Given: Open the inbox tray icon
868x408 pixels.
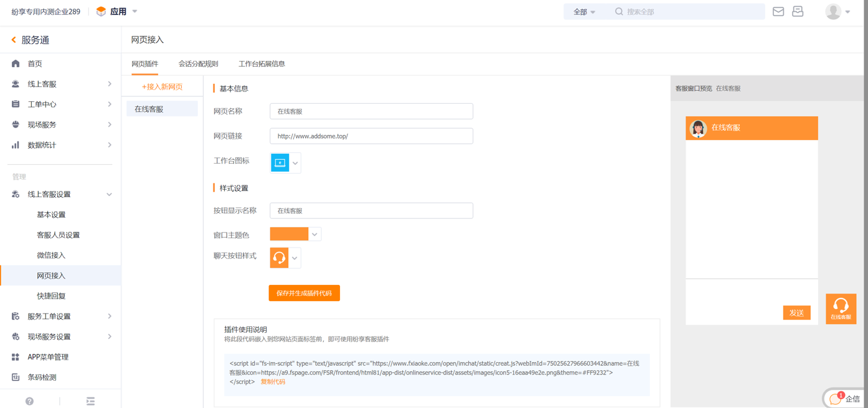Looking at the screenshot, I should (x=798, y=11).
